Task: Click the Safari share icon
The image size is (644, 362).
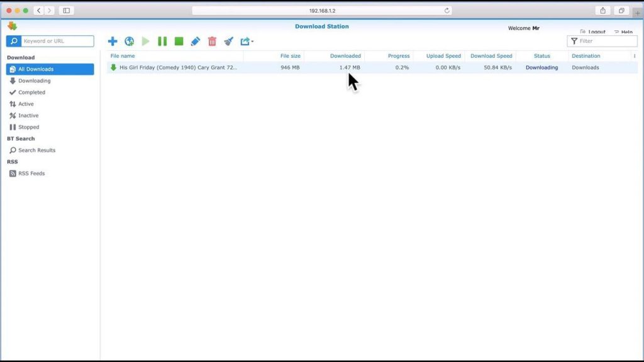Action: [603, 10]
